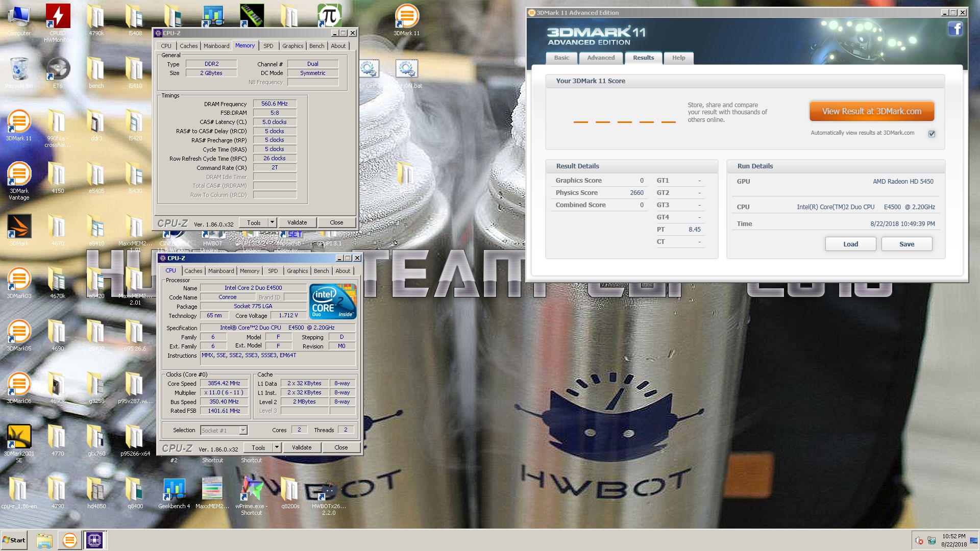Viewport: 980px width, 551px height.
Task: Open the q8200s folder
Action: coord(290,493)
